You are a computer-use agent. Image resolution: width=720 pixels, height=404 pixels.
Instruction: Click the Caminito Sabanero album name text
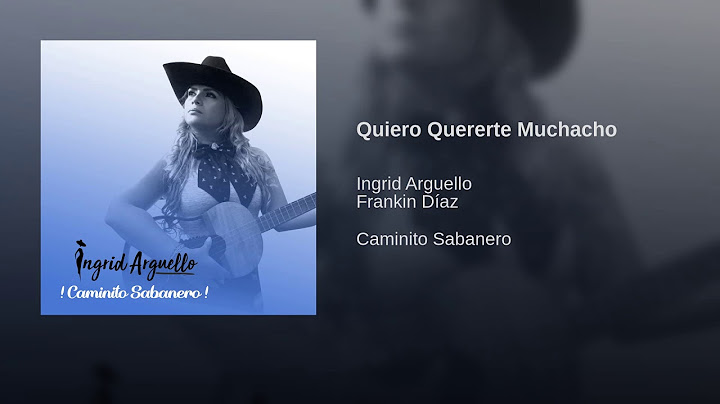pos(433,239)
